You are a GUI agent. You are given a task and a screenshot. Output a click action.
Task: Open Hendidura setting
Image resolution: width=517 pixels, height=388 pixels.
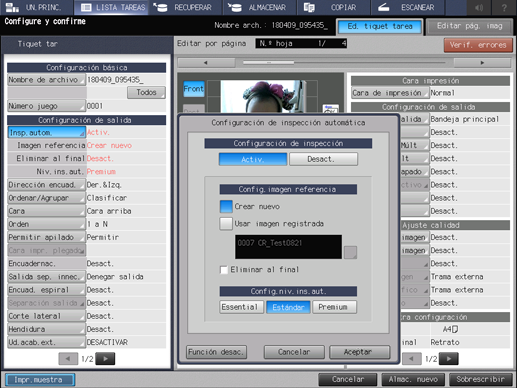click(x=46, y=329)
